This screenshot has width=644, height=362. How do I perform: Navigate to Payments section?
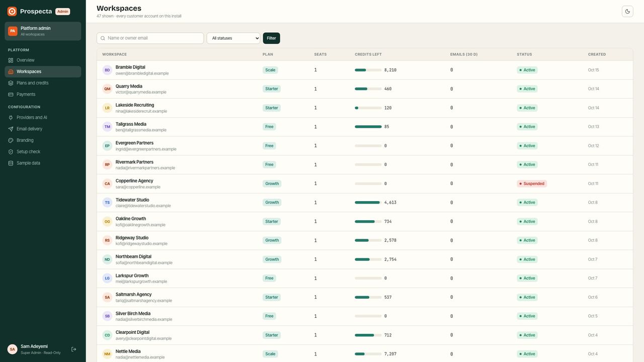click(43, 95)
